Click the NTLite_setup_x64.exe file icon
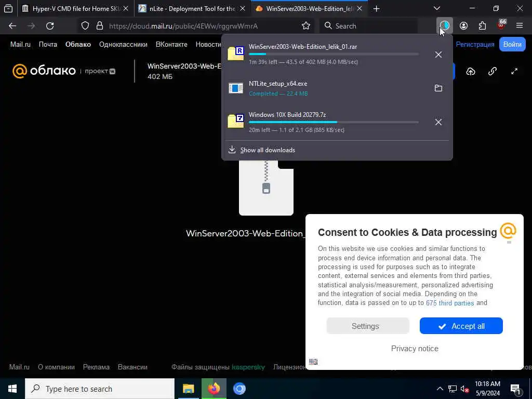The width and height of the screenshot is (532, 399). [236, 88]
